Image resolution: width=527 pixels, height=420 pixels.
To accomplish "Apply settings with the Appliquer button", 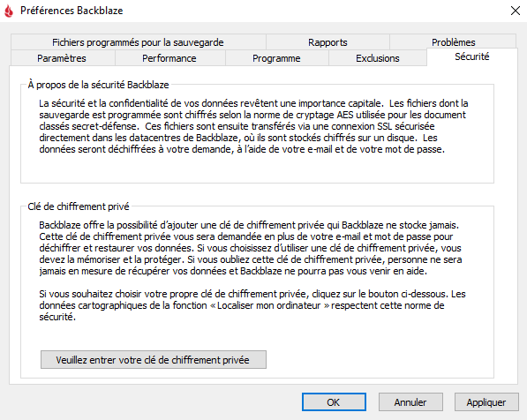I will pyautogui.click(x=486, y=402).
